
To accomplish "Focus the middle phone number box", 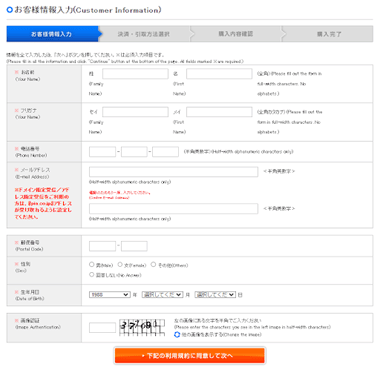I will click(x=134, y=152).
